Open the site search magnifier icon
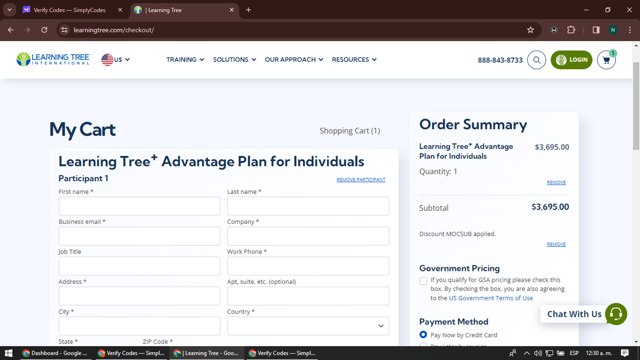 tap(536, 60)
